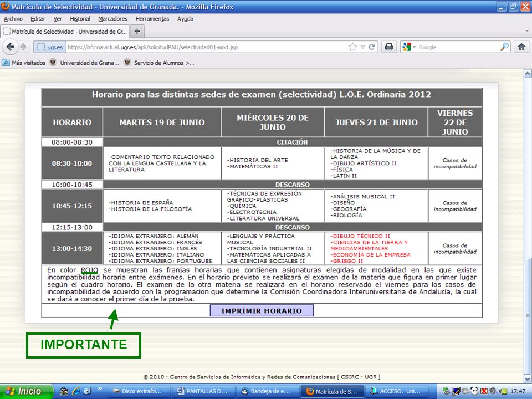
Task: Click the red '-DIBUJO TÉCNICO II' text
Action: tap(360, 236)
